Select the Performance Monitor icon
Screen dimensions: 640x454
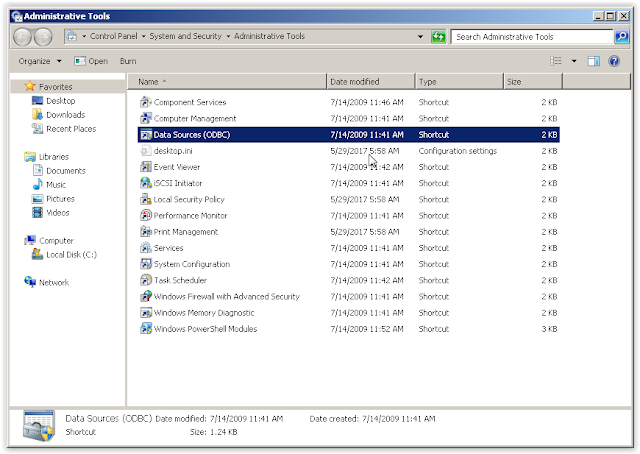pyautogui.click(x=146, y=215)
